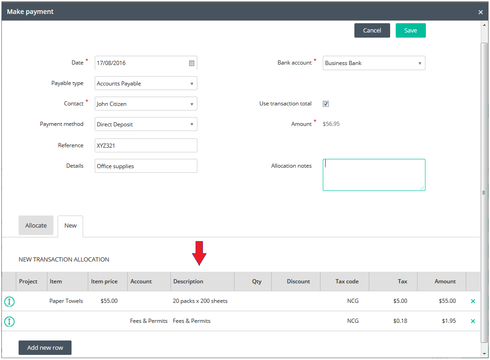The image size is (490, 360).
Task: Focus the Allocation notes text area
Action: (x=374, y=175)
